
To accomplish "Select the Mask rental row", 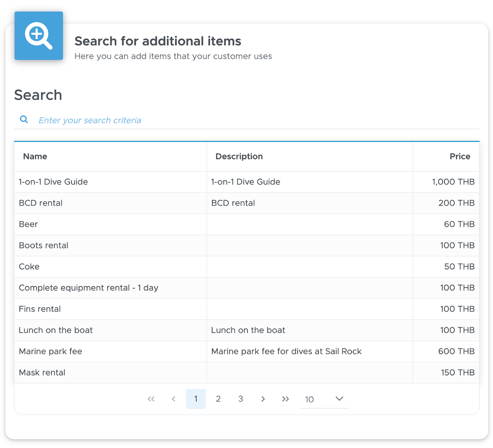I will (x=246, y=373).
